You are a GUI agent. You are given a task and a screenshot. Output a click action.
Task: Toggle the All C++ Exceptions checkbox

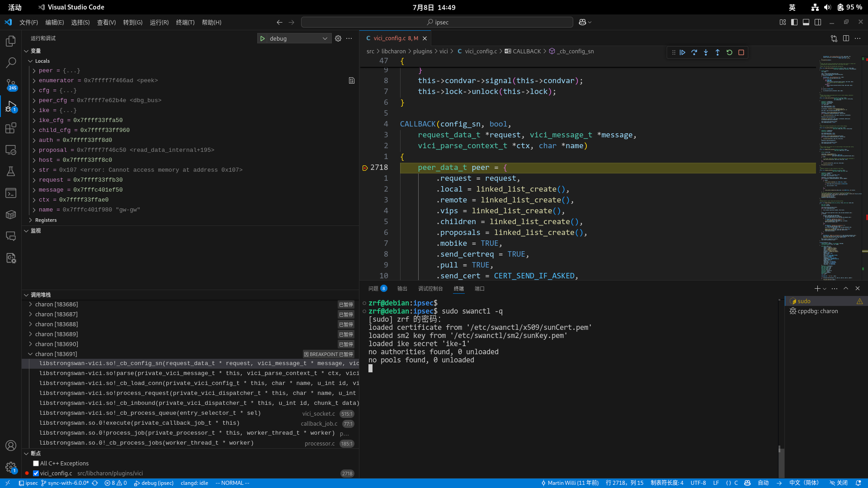[x=36, y=463]
